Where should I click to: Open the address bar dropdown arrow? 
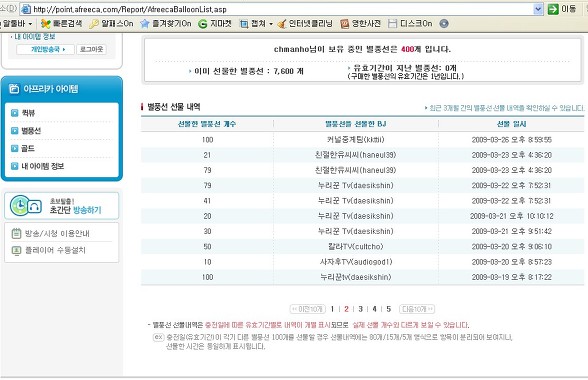[538, 9]
